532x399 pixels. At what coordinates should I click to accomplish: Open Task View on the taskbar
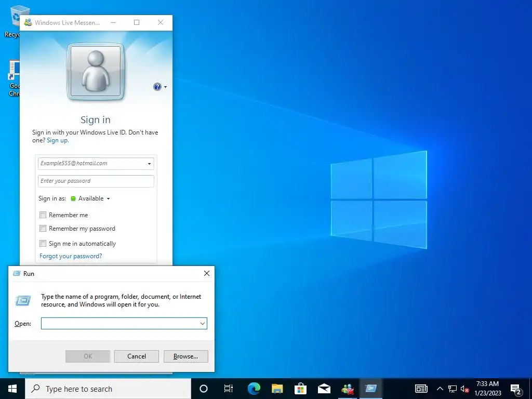coord(229,389)
